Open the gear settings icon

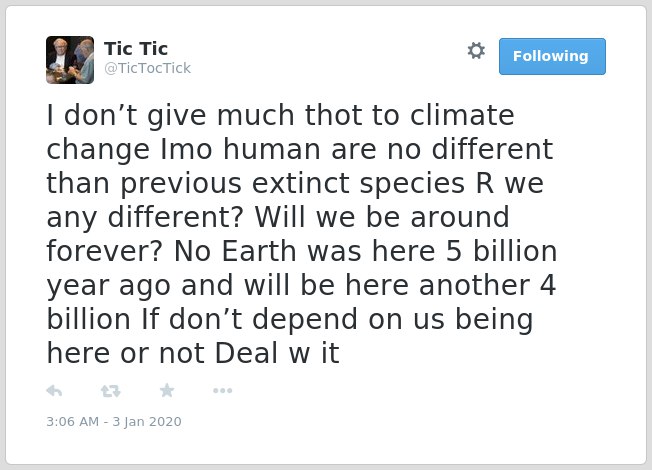point(476,51)
